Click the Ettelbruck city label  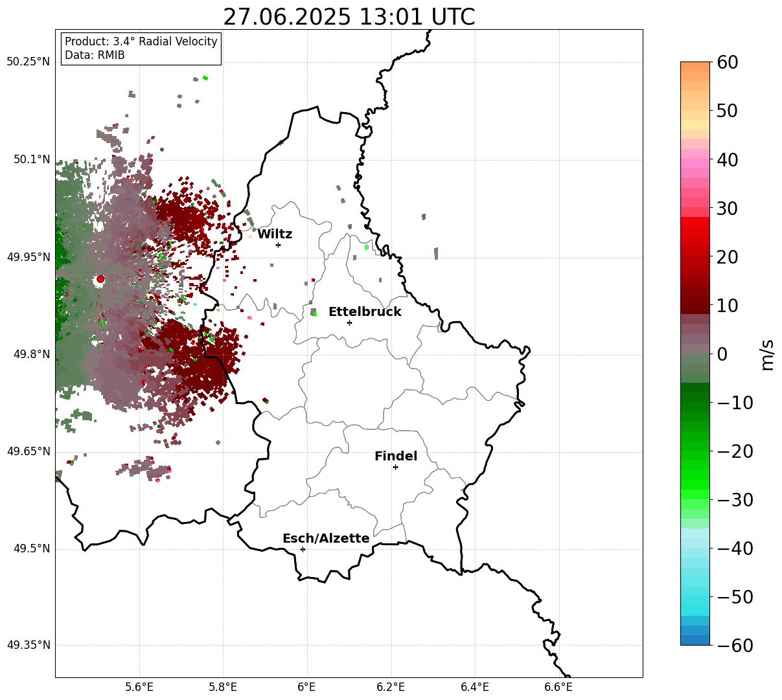coord(365,312)
